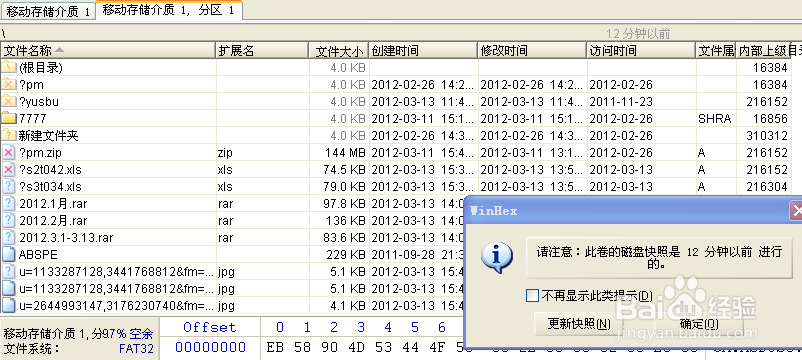Sort by 文件名称 column header

click(108, 51)
